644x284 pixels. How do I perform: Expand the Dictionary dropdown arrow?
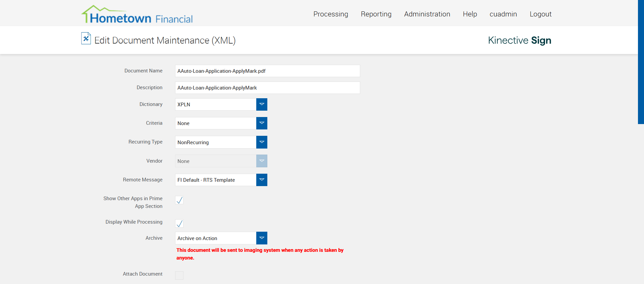click(x=262, y=104)
